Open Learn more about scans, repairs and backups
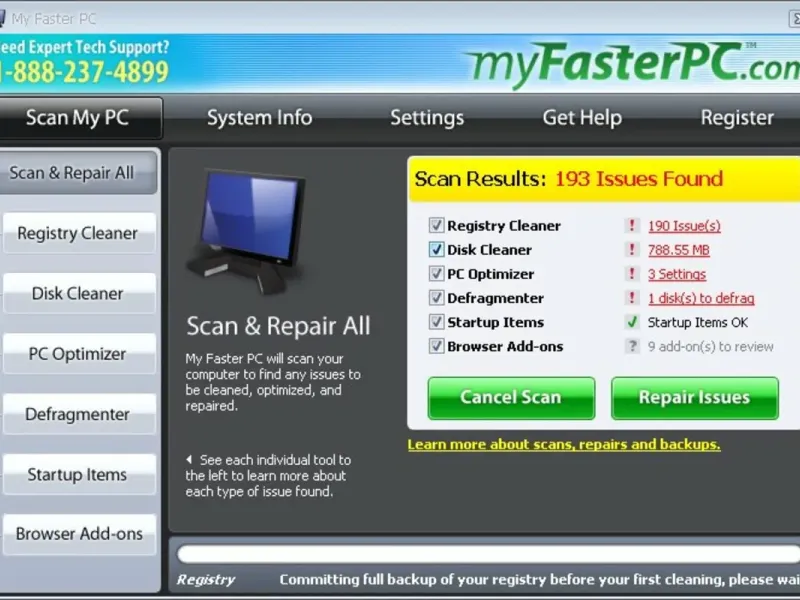The height and width of the screenshot is (600, 800). pos(564,444)
